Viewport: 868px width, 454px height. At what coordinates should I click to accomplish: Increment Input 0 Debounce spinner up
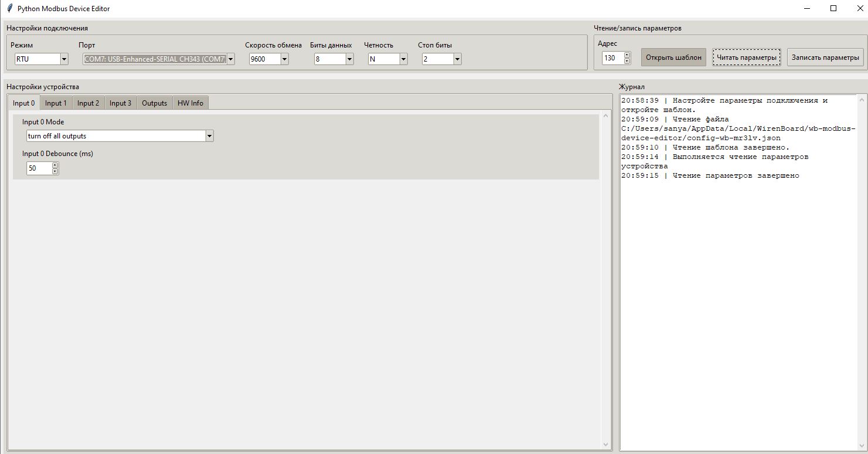click(x=55, y=165)
